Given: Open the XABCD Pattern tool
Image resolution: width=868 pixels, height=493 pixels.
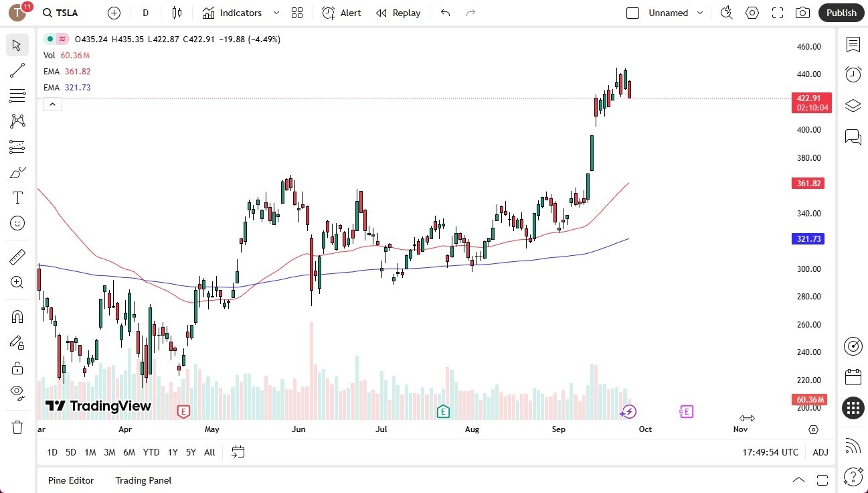Looking at the screenshot, I should pyautogui.click(x=17, y=121).
